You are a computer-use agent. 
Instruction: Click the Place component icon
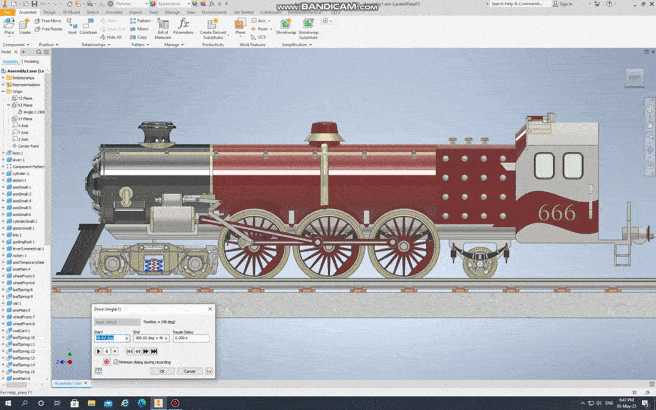[9, 26]
